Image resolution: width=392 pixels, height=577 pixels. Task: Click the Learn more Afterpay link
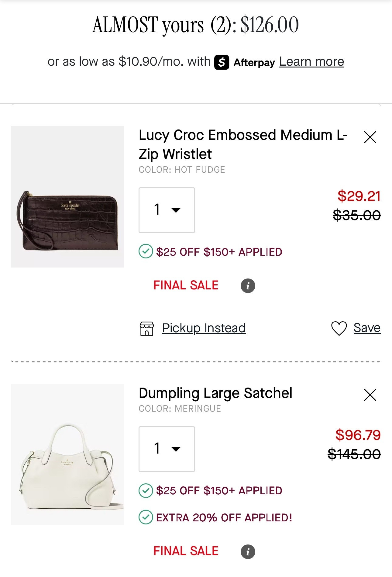[311, 61]
